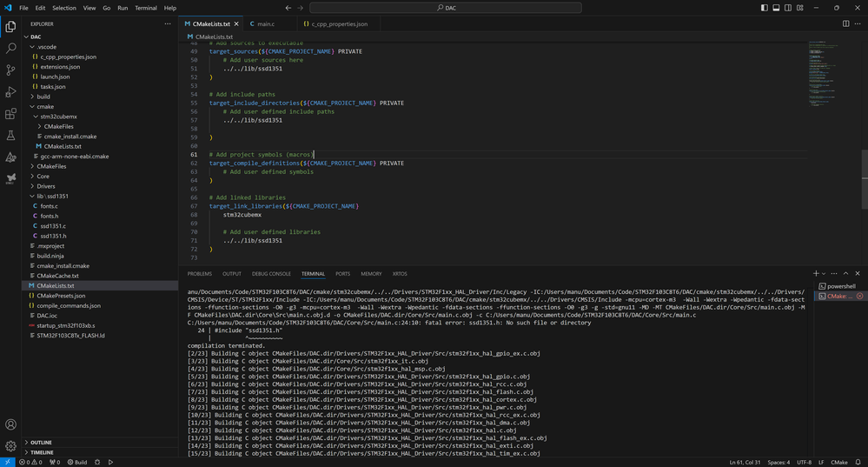Toggle the secondary side bar layout button
Image resolution: width=868 pixels, height=467 pixels.
[x=789, y=8]
